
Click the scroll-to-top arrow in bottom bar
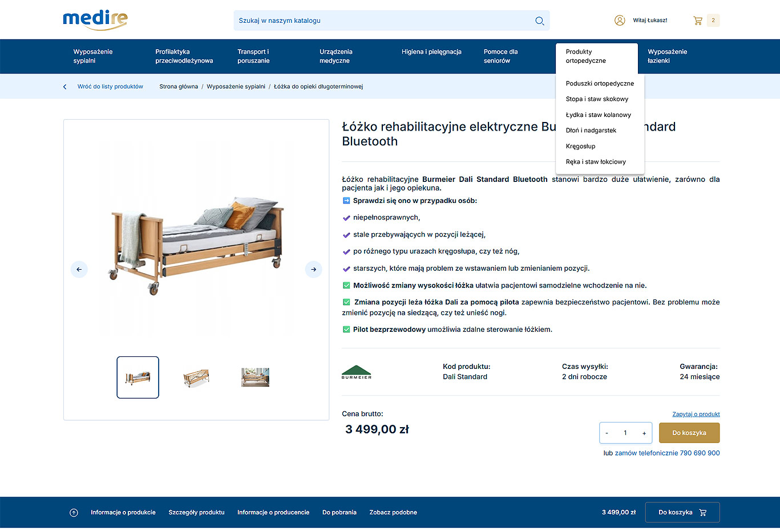(x=74, y=513)
